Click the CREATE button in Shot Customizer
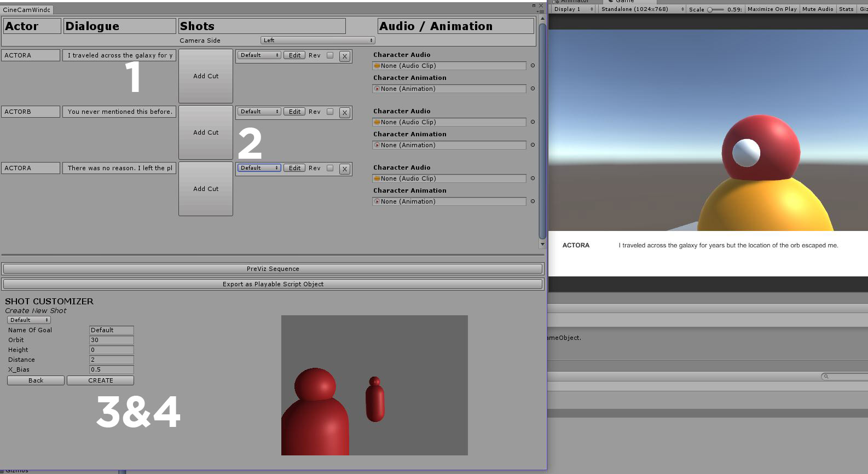Viewport: 868px width, 474px height. click(x=101, y=380)
